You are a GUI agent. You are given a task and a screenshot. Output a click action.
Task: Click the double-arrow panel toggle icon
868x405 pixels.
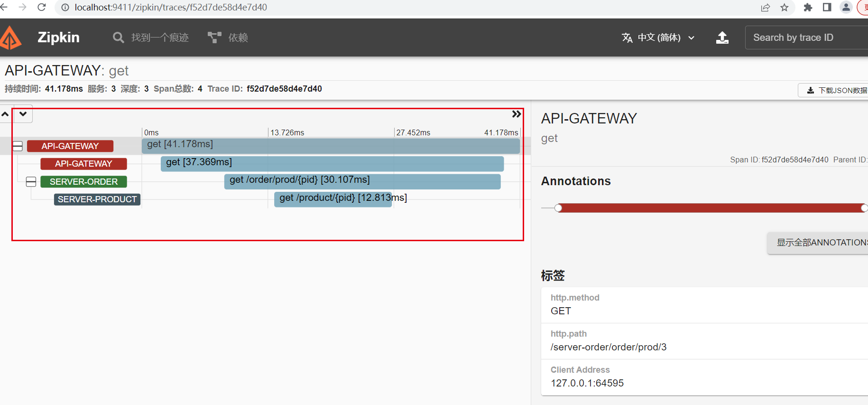517,114
